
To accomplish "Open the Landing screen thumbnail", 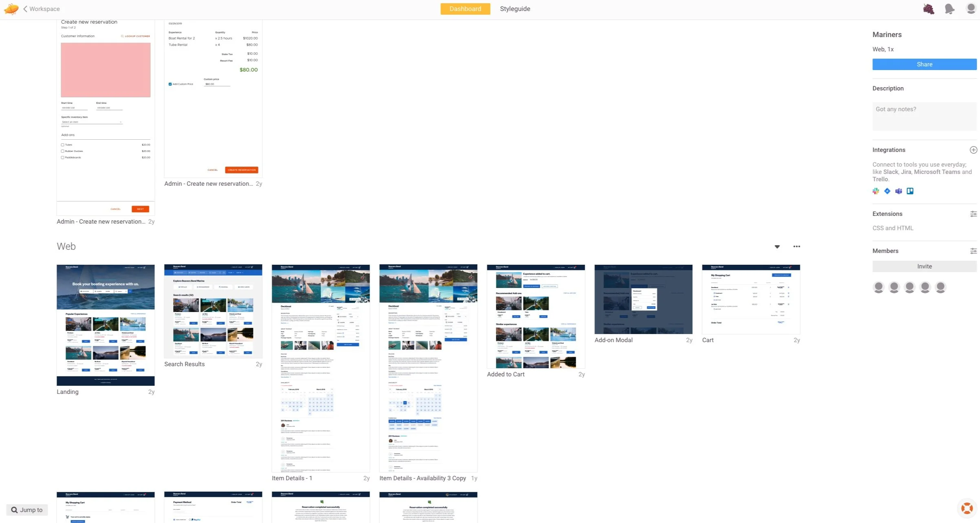I will click(x=106, y=325).
